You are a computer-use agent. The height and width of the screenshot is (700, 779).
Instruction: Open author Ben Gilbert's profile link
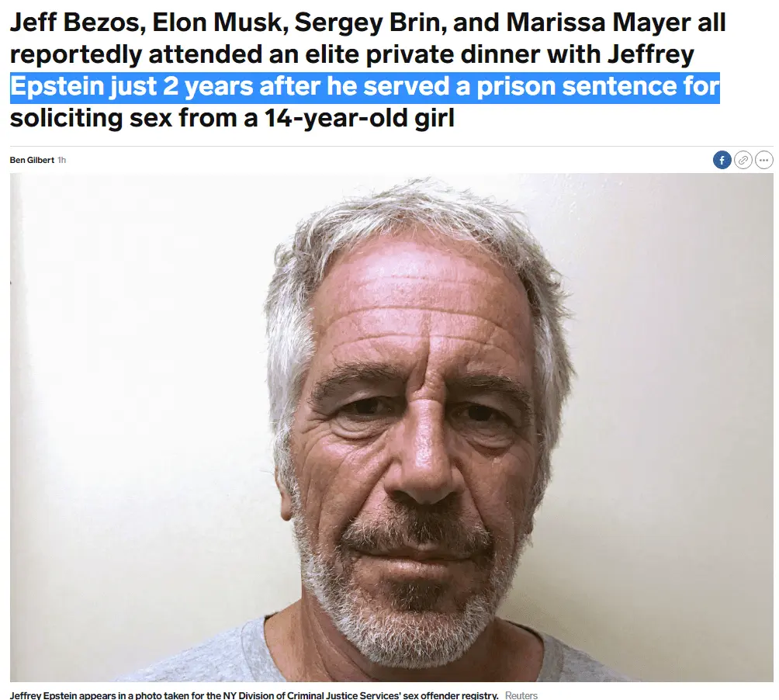point(32,160)
